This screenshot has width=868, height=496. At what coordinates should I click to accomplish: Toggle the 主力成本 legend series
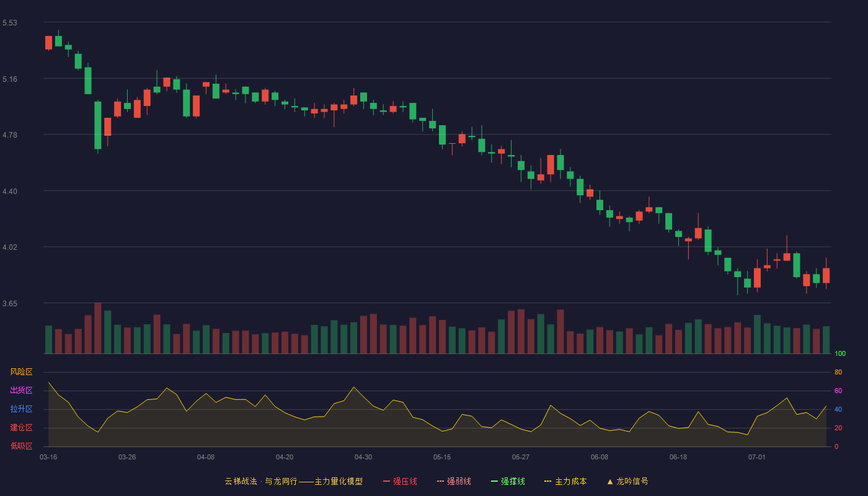pos(565,481)
